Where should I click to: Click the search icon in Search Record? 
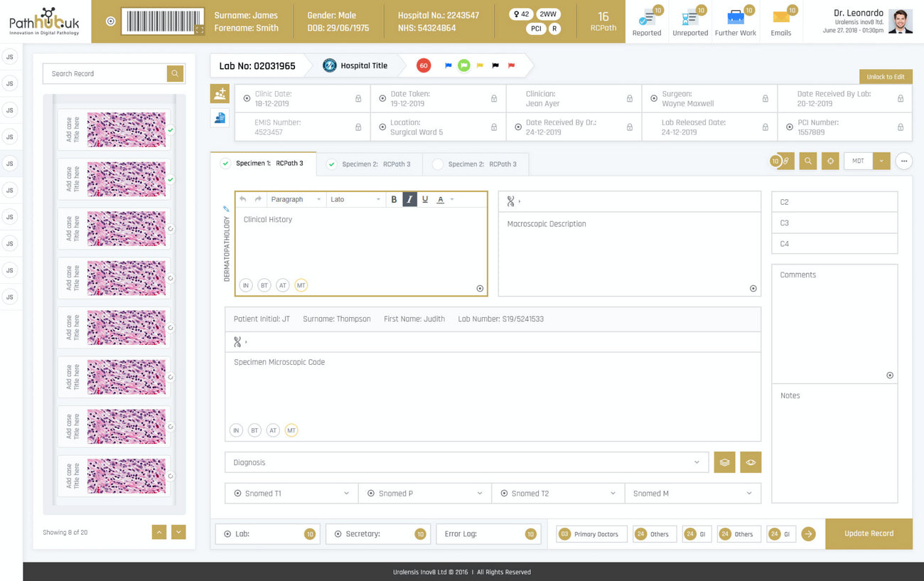(x=175, y=74)
